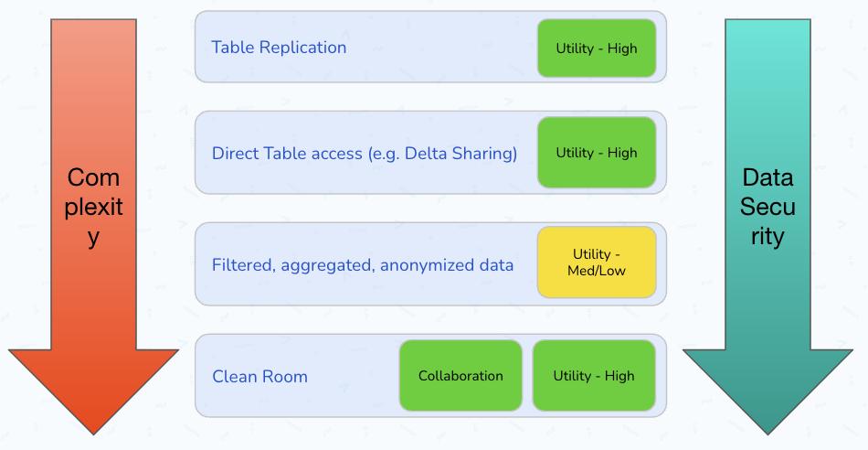Click the Clean Room label

(x=259, y=376)
